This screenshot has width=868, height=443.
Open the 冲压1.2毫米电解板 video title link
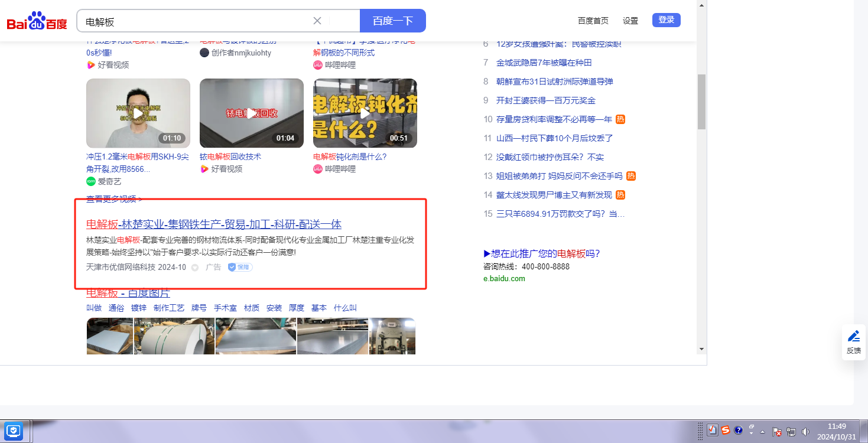point(138,163)
